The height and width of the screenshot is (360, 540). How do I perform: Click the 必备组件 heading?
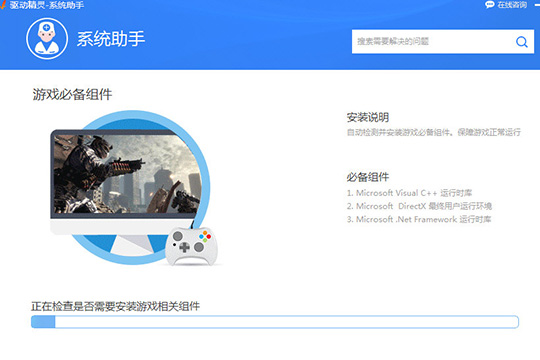click(368, 177)
